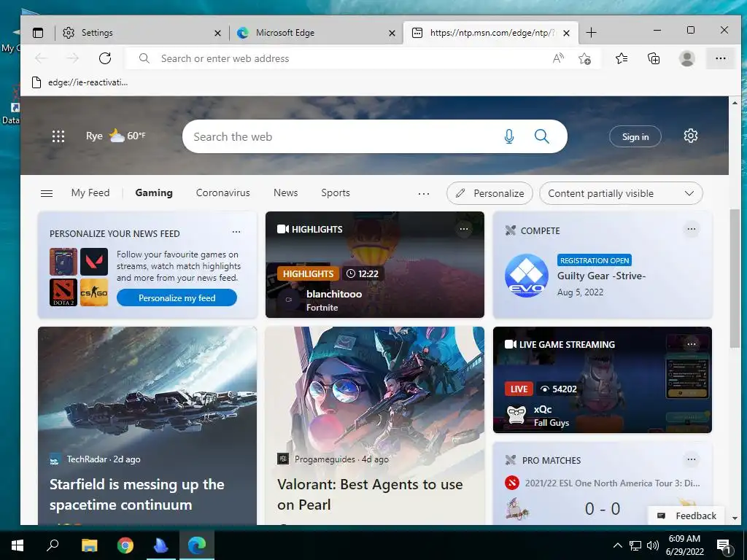Close the Settings tab
This screenshot has width=747, height=560.
pyautogui.click(x=217, y=33)
